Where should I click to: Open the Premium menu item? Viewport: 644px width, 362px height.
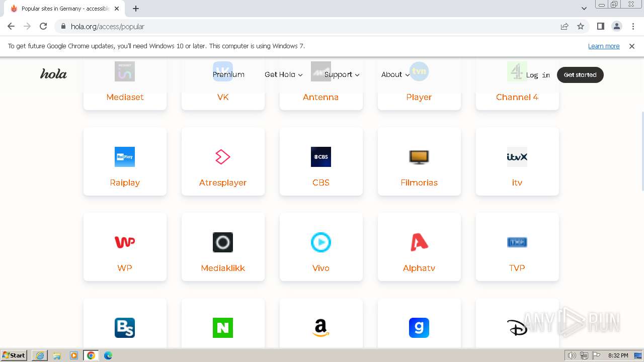(228, 74)
